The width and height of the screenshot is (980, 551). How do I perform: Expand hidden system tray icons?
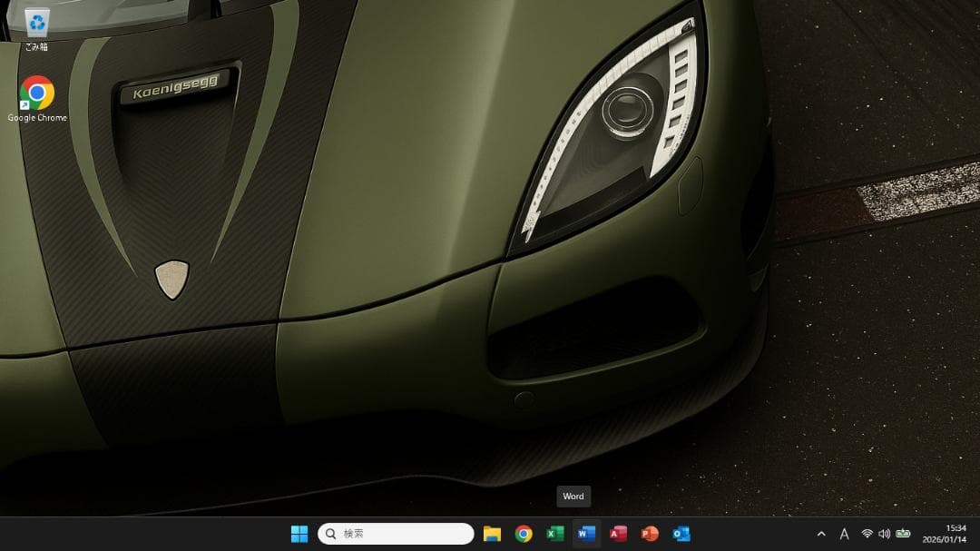(x=820, y=534)
